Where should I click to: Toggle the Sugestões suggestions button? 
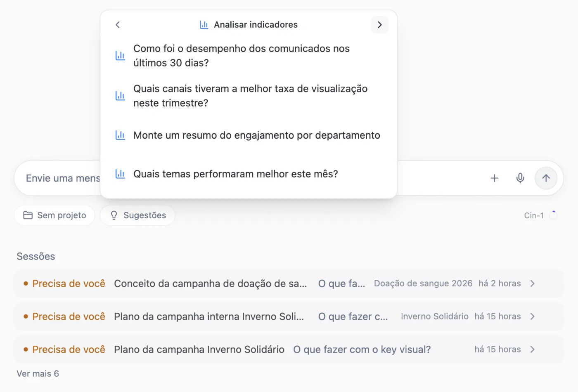pyautogui.click(x=138, y=215)
